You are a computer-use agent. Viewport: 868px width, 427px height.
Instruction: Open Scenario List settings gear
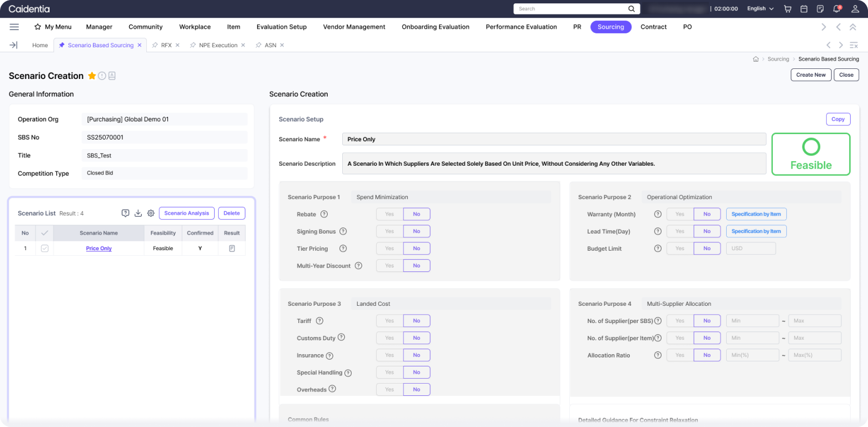[150, 213]
